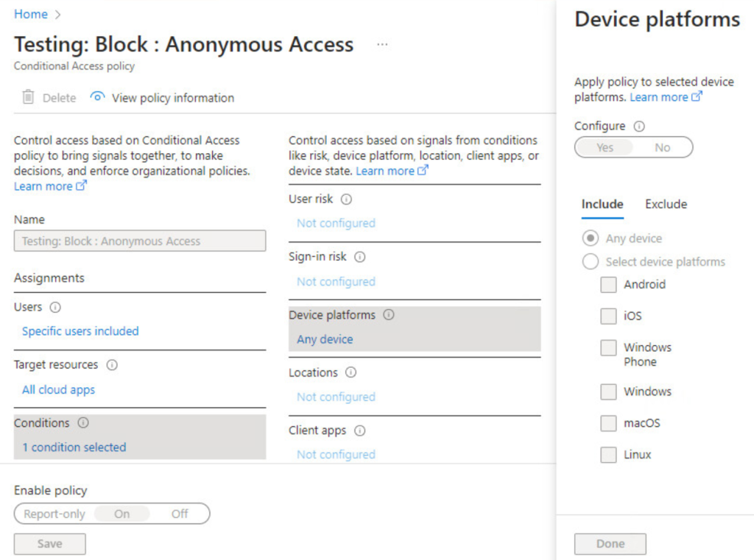Click the info icon next to Configure
This screenshot has width=754, height=560.
639,127
